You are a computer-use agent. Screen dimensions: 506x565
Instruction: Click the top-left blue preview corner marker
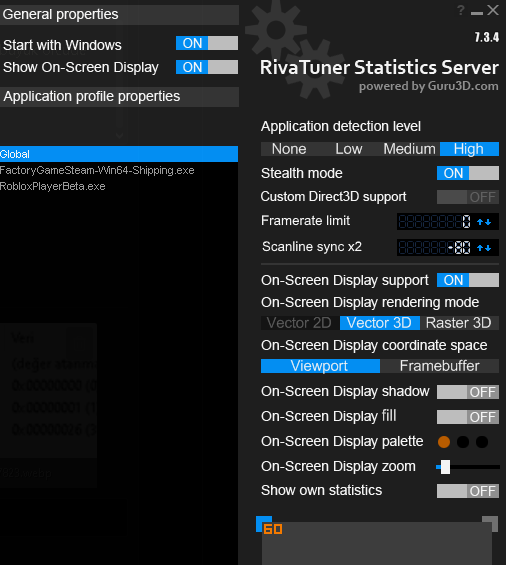(263, 524)
